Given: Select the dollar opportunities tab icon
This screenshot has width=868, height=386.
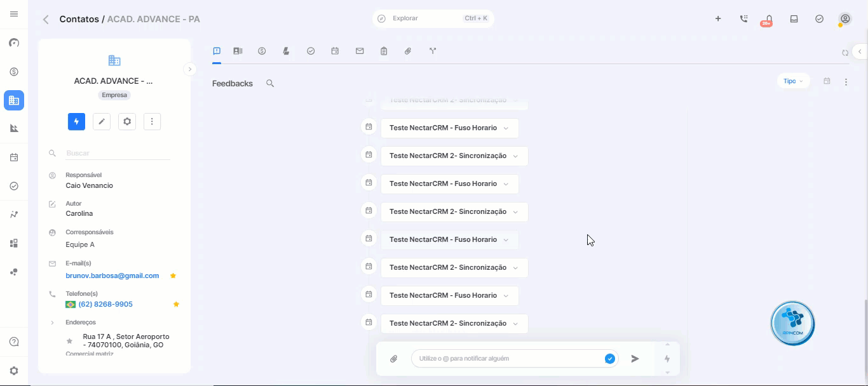Looking at the screenshot, I should (262, 51).
